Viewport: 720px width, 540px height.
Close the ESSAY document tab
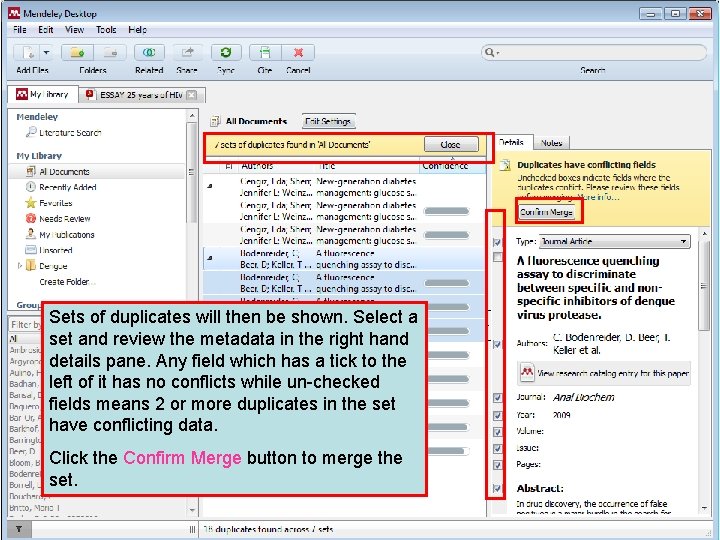[x=192, y=95]
